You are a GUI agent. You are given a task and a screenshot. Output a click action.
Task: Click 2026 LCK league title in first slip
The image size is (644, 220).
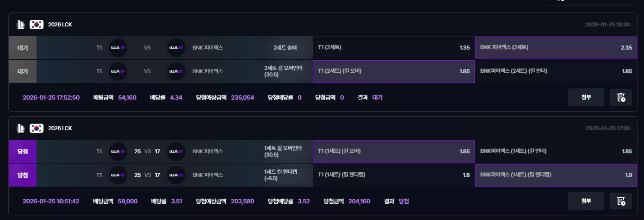[x=60, y=25]
